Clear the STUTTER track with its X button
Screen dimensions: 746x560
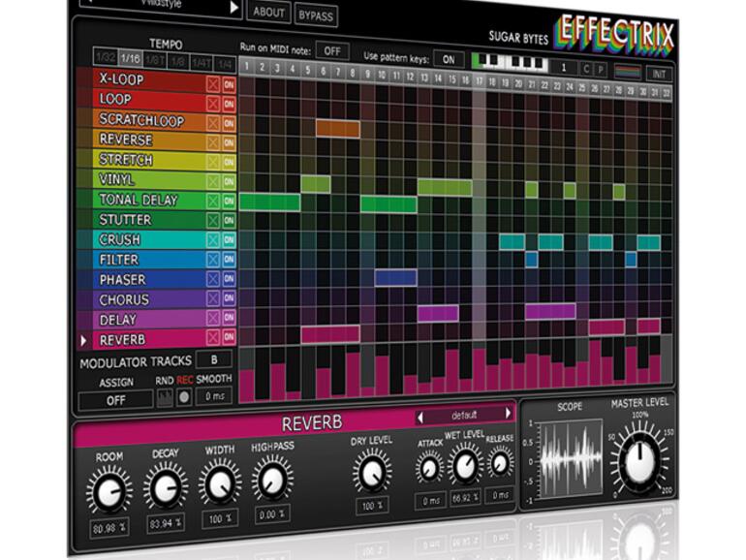213,220
